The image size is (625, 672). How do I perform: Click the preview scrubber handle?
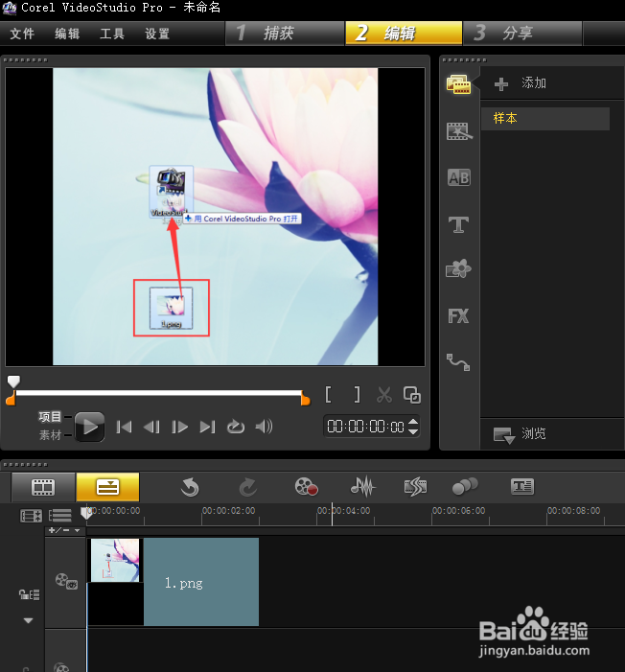point(13,381)
